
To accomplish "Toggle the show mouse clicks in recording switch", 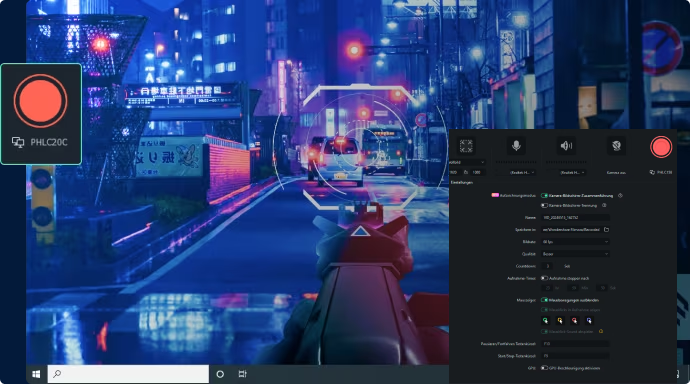I will tap(544, 310).
